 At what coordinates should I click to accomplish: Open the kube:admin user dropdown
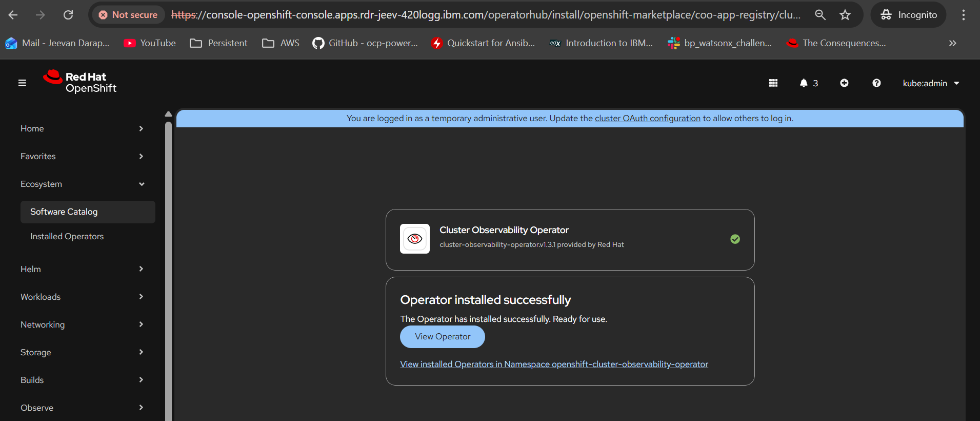pos(931,83)
